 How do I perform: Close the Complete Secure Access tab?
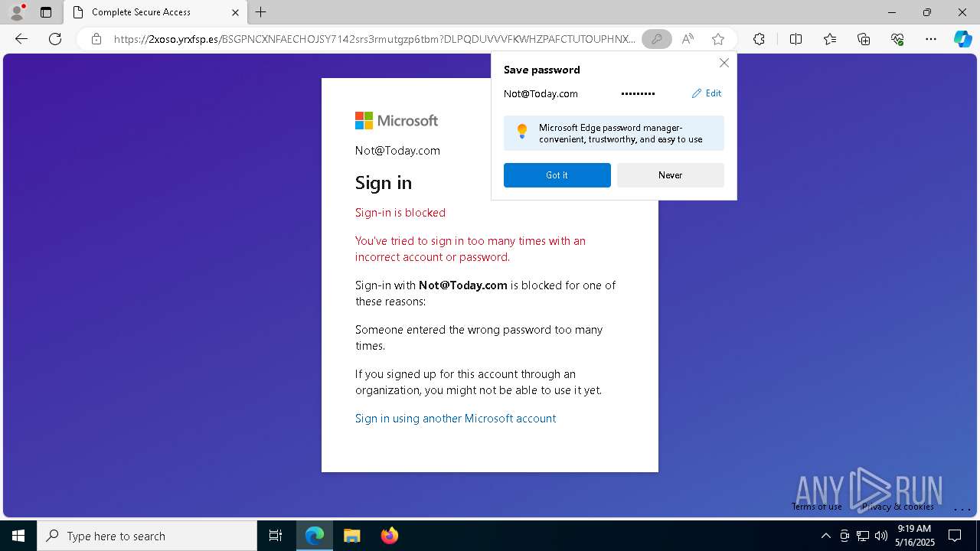click(x=235, y=12)
